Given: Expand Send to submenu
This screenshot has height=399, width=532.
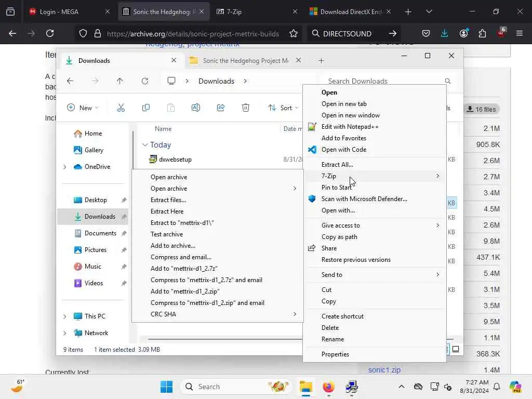Looking at the screenshot, I should (437, 274).
